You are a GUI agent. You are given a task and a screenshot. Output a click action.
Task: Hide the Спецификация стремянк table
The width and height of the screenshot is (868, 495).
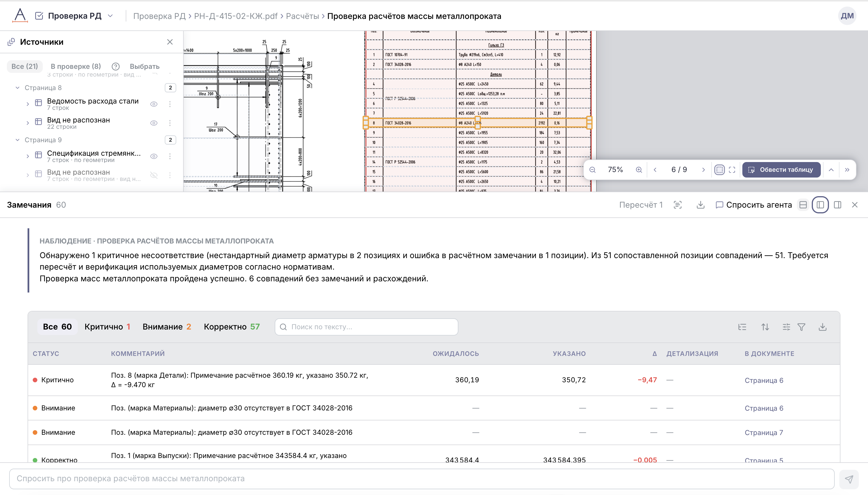(154, 156)
